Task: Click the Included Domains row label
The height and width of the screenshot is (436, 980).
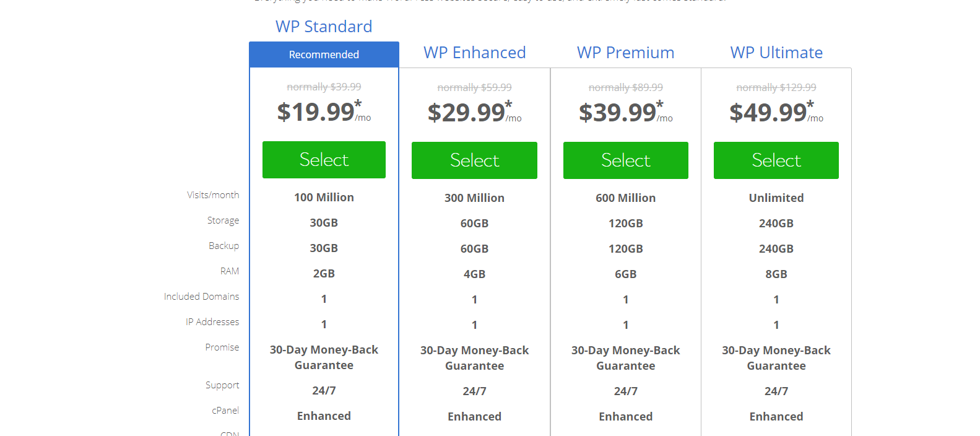Action: (x=201, y=297)
